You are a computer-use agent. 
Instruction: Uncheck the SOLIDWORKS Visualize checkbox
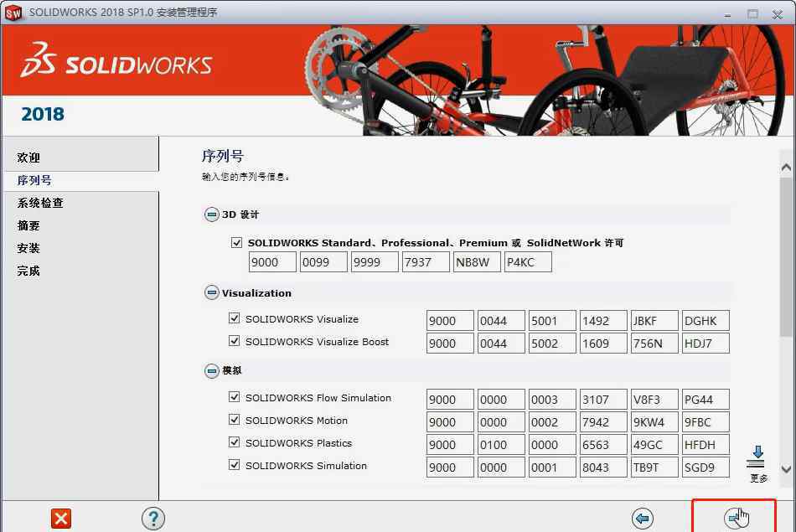pos(234,318)
